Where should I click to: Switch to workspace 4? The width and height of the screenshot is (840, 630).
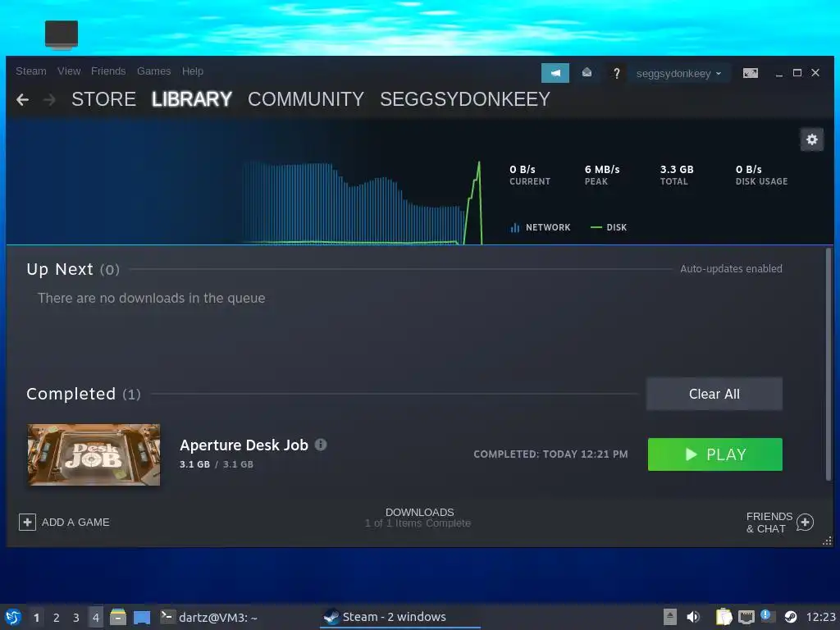96,618
